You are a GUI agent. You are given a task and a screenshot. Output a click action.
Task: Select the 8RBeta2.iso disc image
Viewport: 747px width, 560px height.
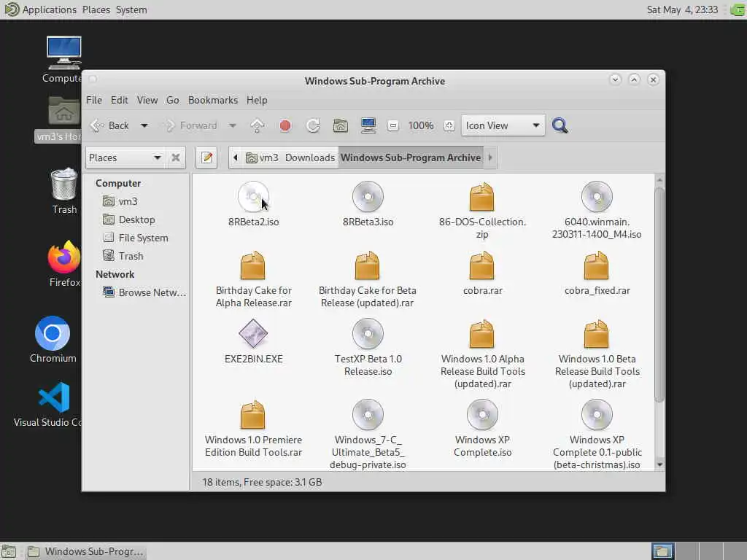tap(253, 204)
